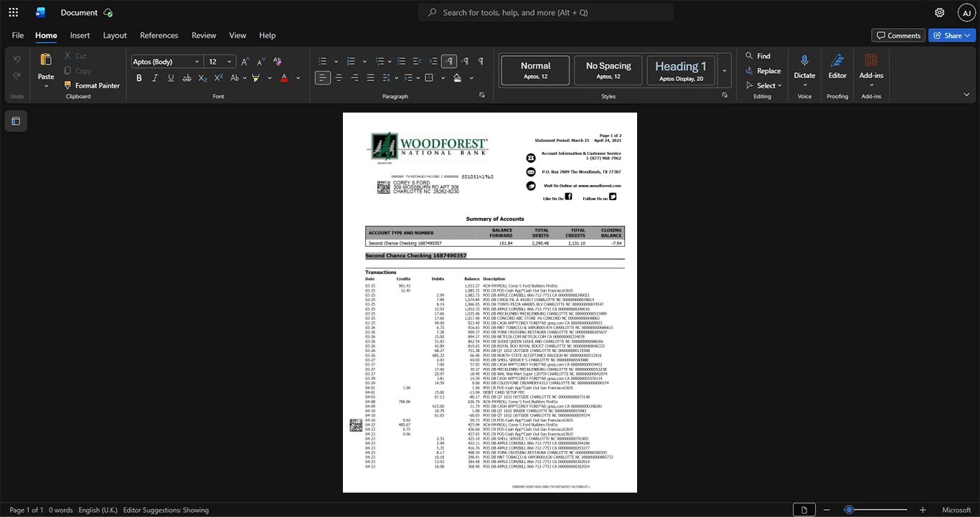Toggle italic formatting
Screen dimensions: 980x517
(155, 77)
